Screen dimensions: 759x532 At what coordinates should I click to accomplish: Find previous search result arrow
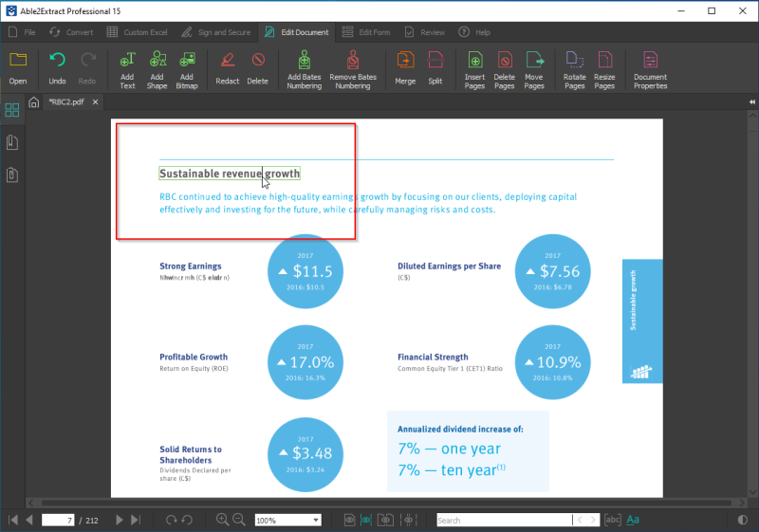(580, 520)
